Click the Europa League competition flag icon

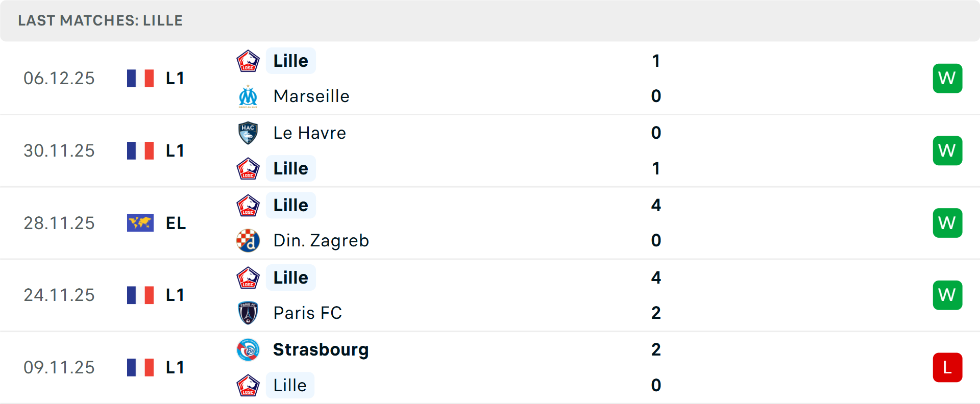[140, 223]
